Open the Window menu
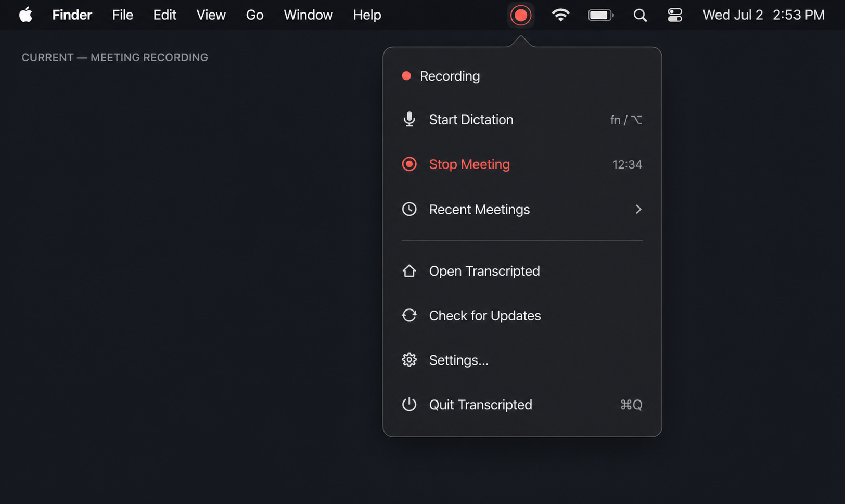 pyautogui.click(x=308, y=15)
